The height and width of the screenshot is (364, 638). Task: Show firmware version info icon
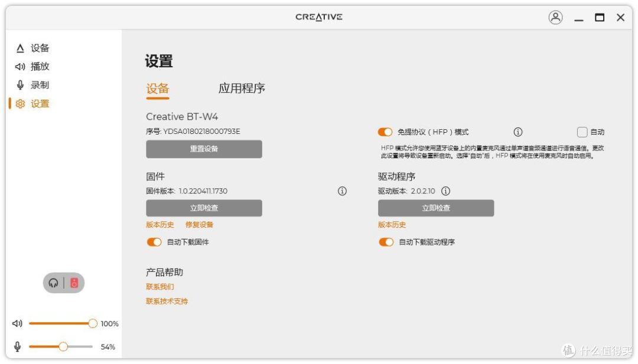342,191
